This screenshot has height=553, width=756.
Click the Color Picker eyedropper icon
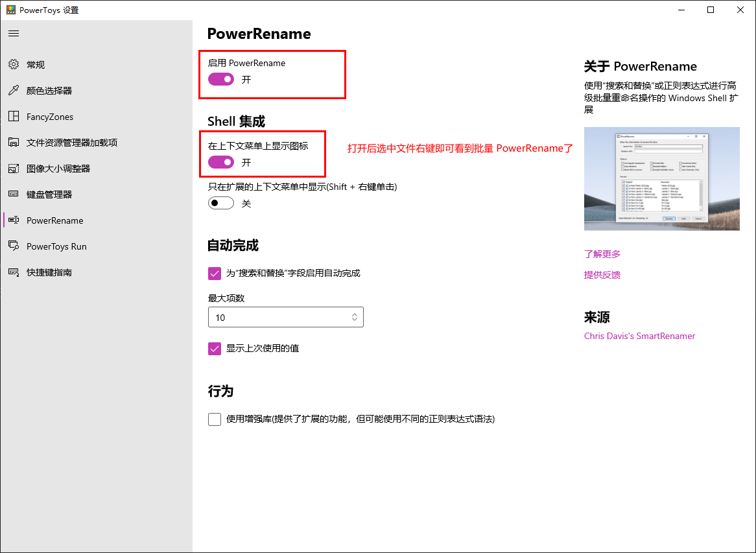14,90
